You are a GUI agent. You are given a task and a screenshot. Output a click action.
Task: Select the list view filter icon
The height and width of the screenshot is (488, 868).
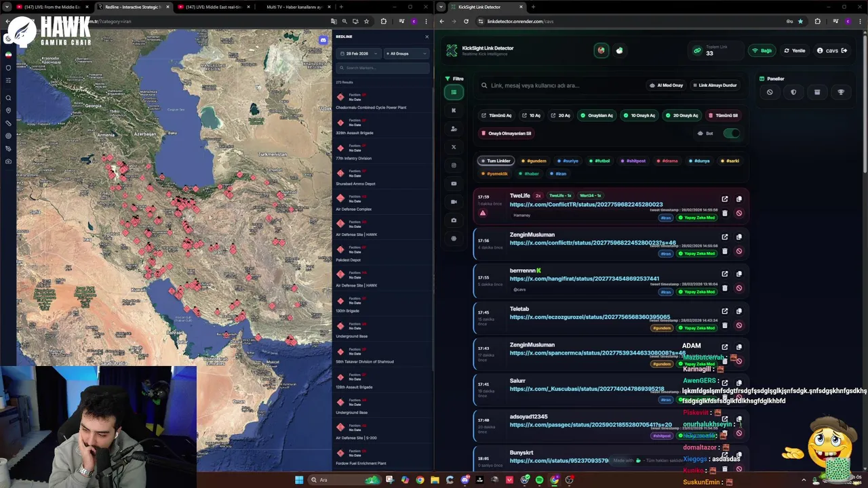[454, 92]
